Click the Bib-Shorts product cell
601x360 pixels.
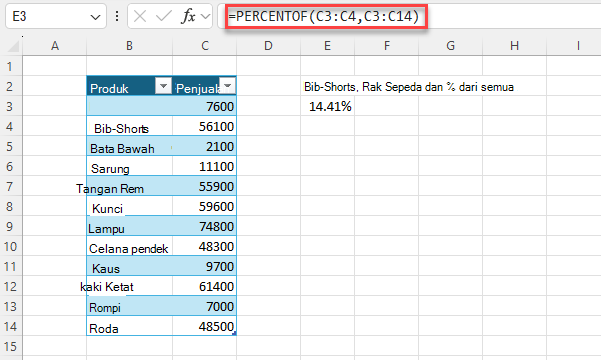point(130,126)
